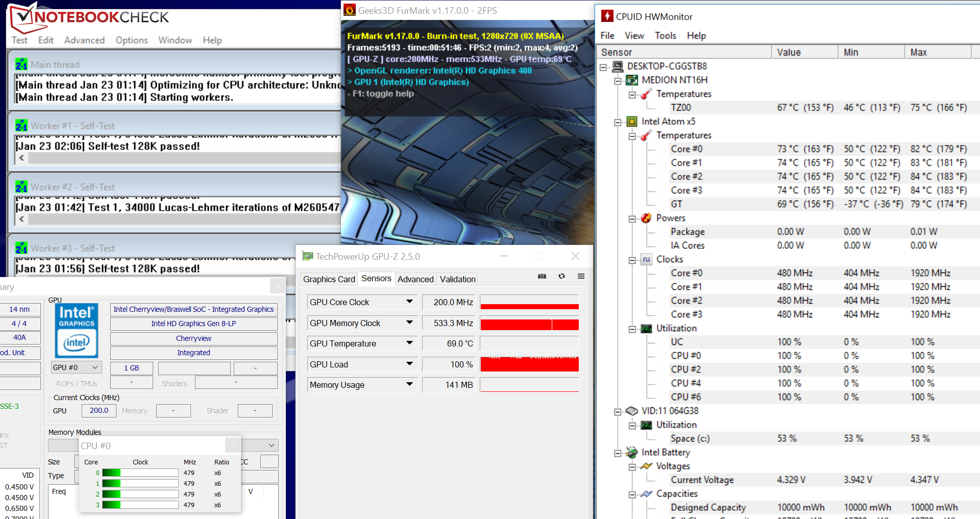
Task: Click the Worker #2 Self-Test window icon
Action: click(21, 187)
